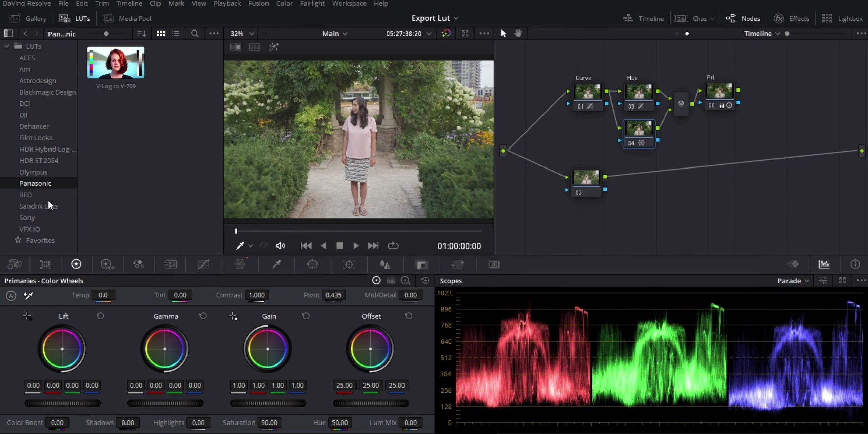
Task: Open the Sizing palette
Action: tap(457, 264)
